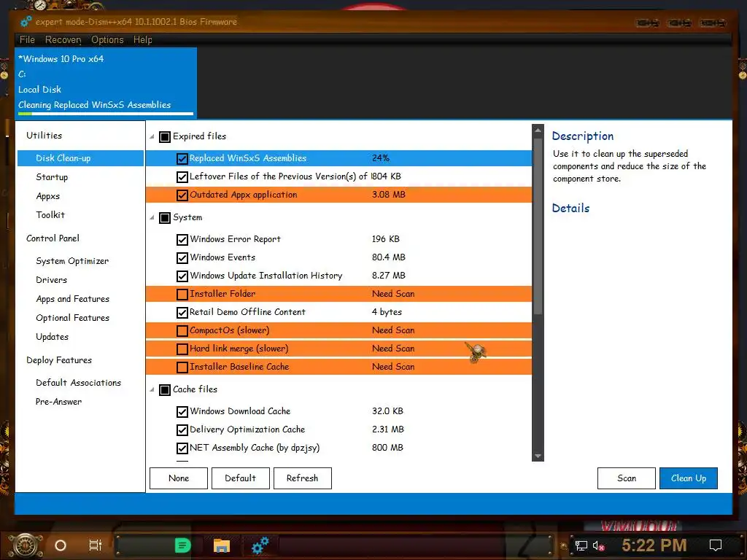This screenshot has height=560, width=747.
Task: Click the list scrollbar down arrow
Action: [x=538, y=456]
